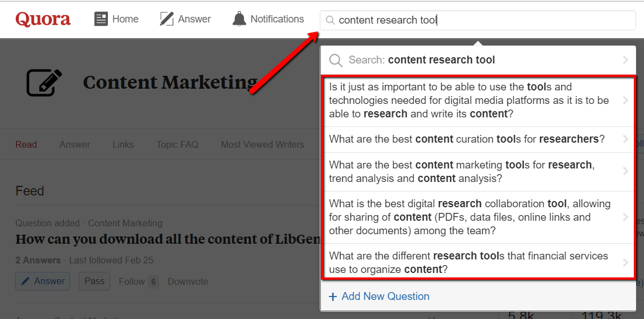Open the Most Viewed Writers tab
Viewport: 644px width, 319px height.
coord(262,144)
